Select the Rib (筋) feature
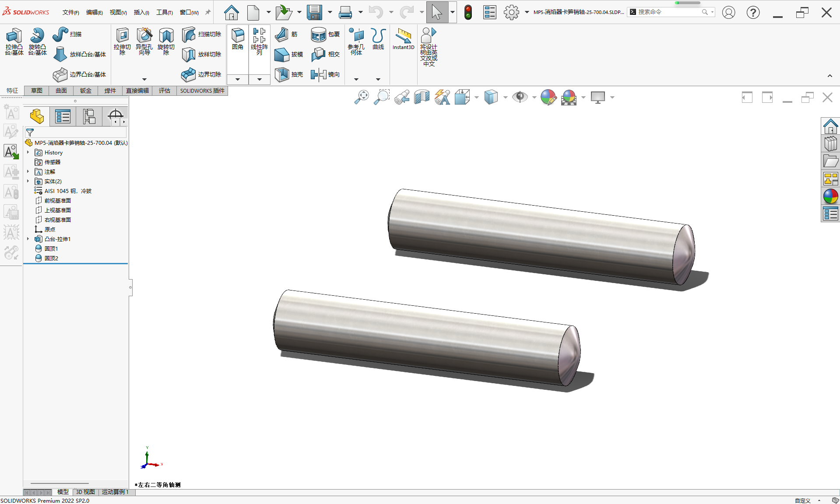Screen dimensions: 840x504 coord(286,34)
